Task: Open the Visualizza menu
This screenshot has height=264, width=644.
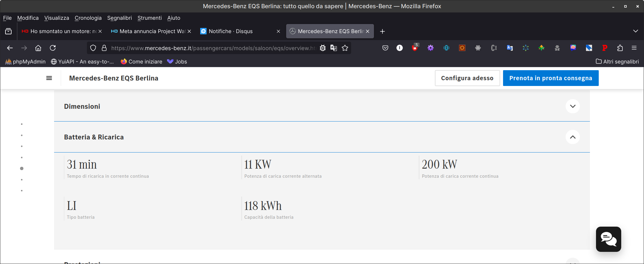Action: (57, 18)
